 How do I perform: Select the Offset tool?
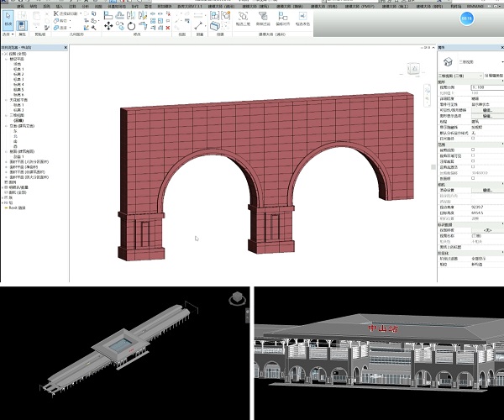(x=120, y=15)
